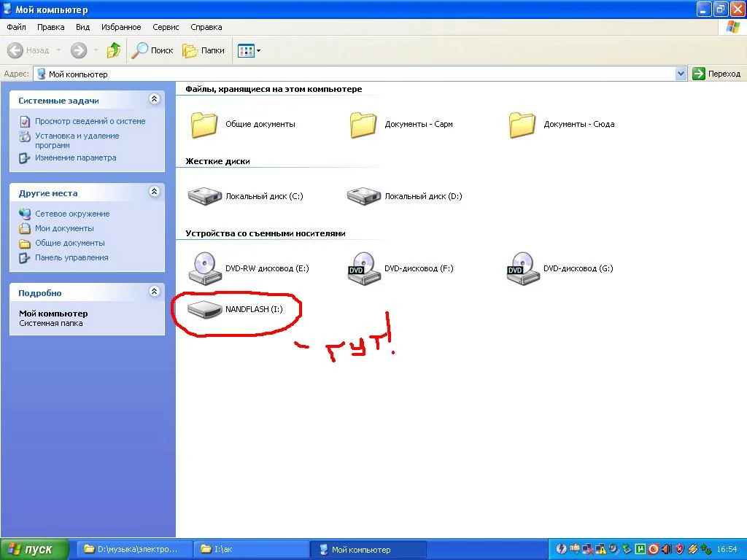
Task: Collapse the Системные задачи panel
Action: pyautogui.click(x=154, y=99)
